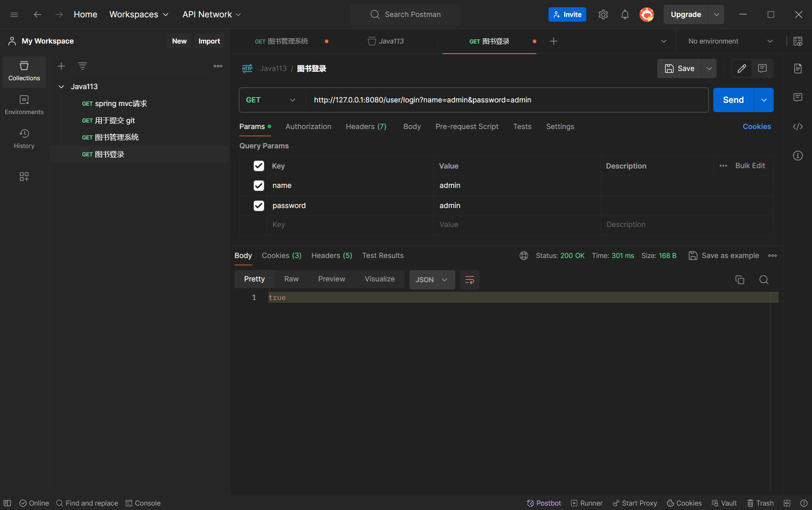812x510 pixels.
Task: Click the Save button
Action: tap(680, 69)
